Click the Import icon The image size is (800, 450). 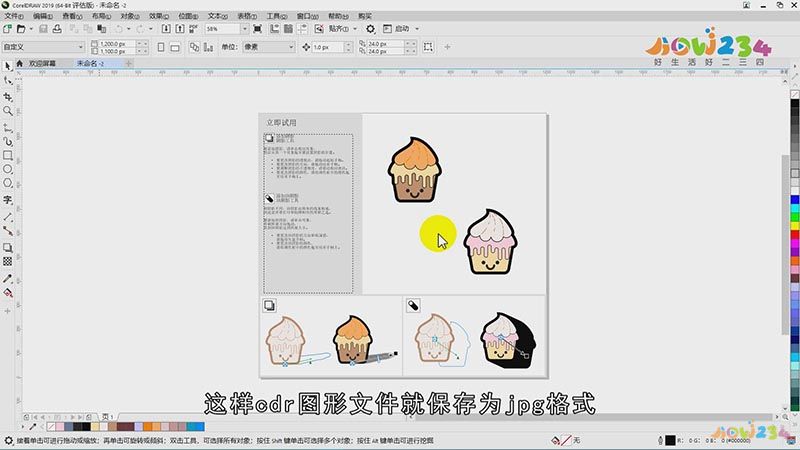pyautogui.click(x=166, y=29)
